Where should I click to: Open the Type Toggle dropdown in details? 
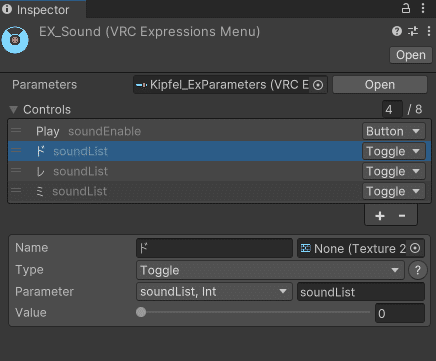pos(270,270)
